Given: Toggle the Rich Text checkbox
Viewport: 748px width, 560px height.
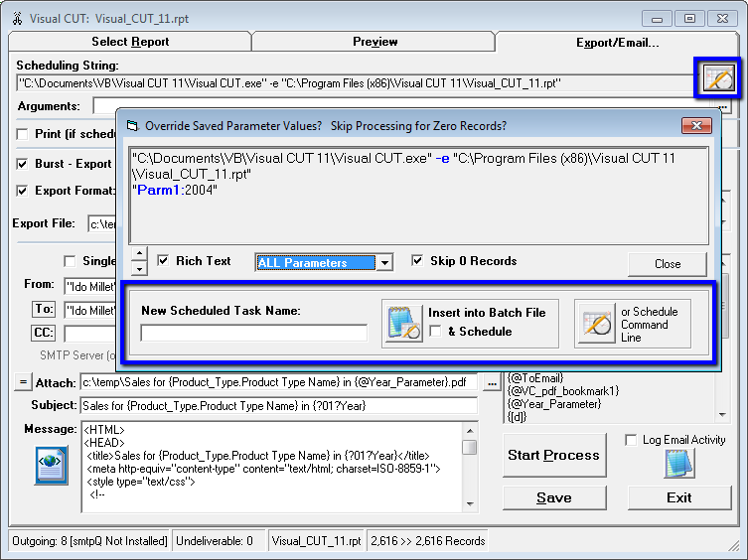Looking at the screenshot, I should coord(163,260).
